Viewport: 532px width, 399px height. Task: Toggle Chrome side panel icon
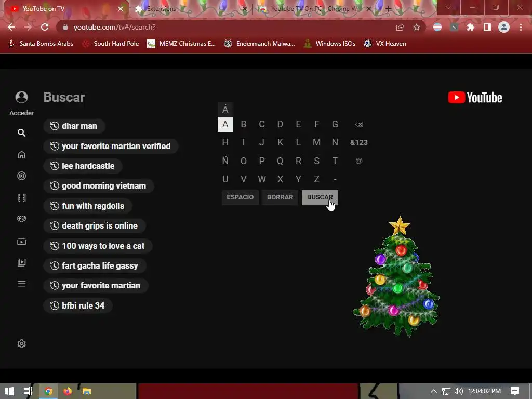487,27
